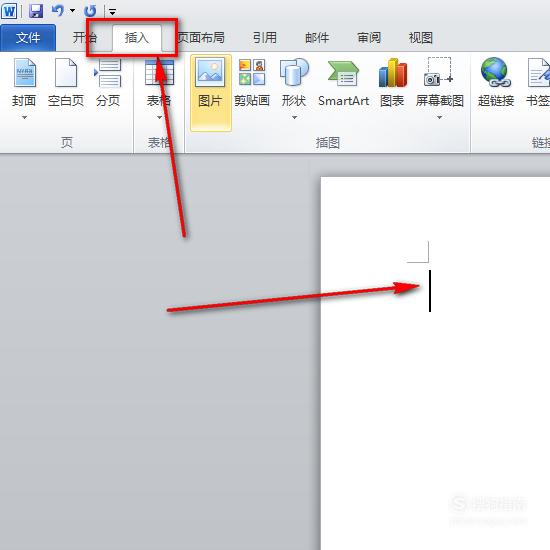The width and height of the screenshot is (550, 550).
Task: Open the 文件 tab
Action: (x=28, y=38)
